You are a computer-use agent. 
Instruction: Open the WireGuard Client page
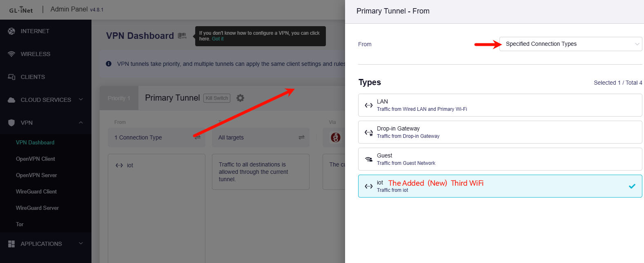(x=36, y=191)
